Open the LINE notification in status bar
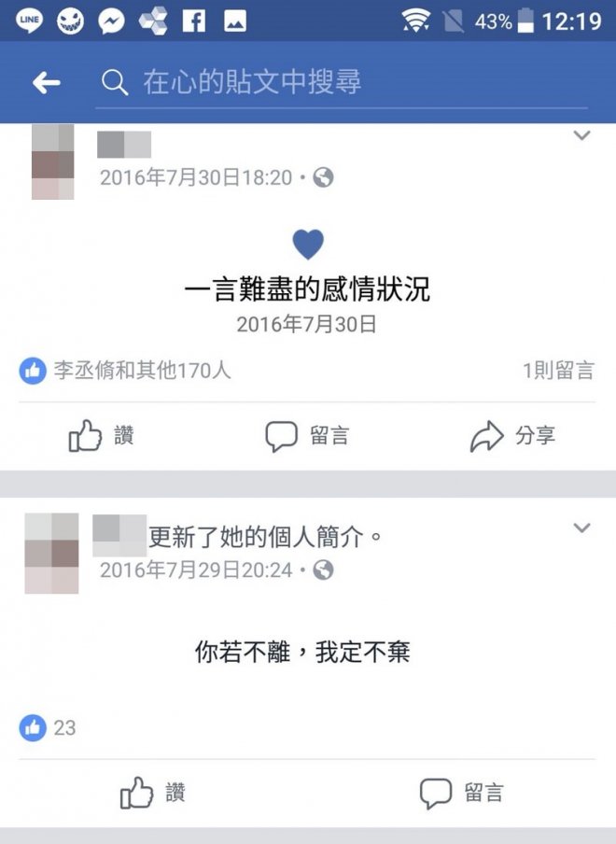The image size is (616, 844). point(29,21)
